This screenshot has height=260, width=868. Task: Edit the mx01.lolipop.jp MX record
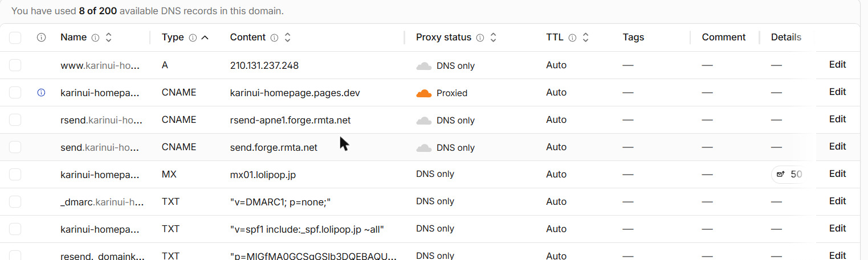pyautogui.click(x=837, y=174)
